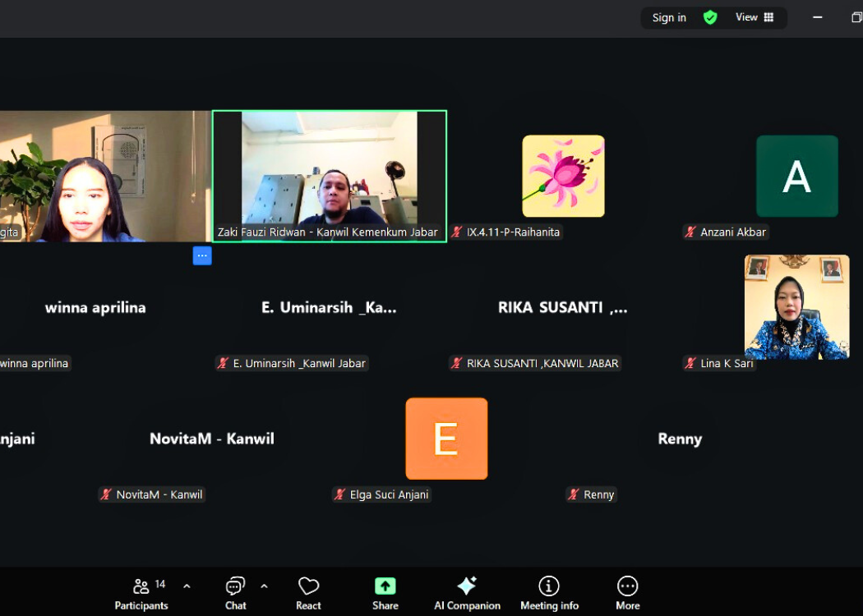The height and width of the screenshot is (616, 863).
Task: Click the Sign in button
Action: tap(669, 18)
